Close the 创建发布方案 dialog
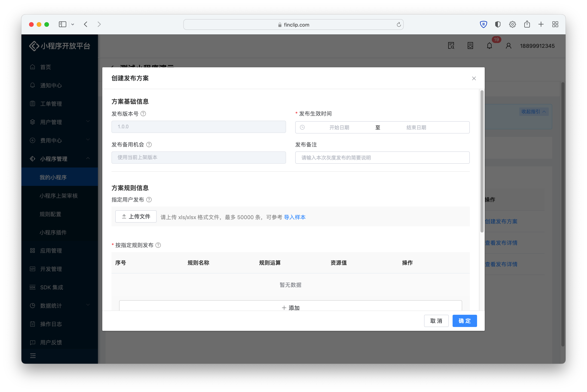This screenshot has height=392, width=587. [x=474, y=79]
